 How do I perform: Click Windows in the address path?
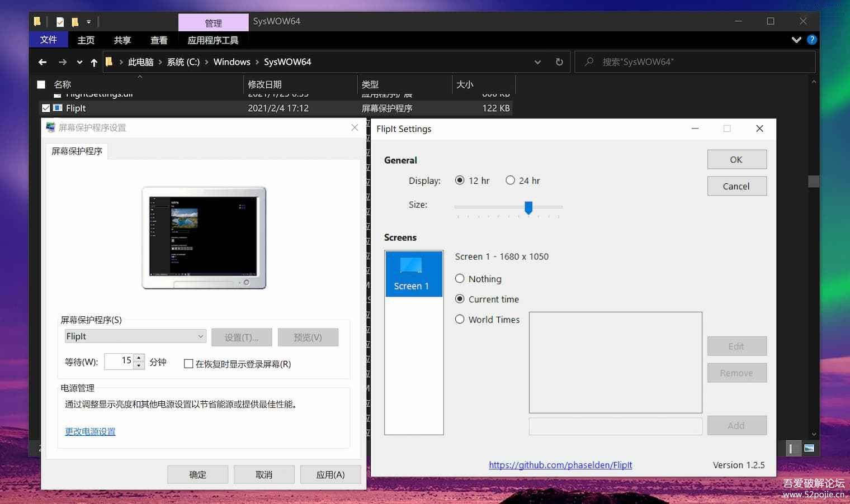[x=232, y=62]
